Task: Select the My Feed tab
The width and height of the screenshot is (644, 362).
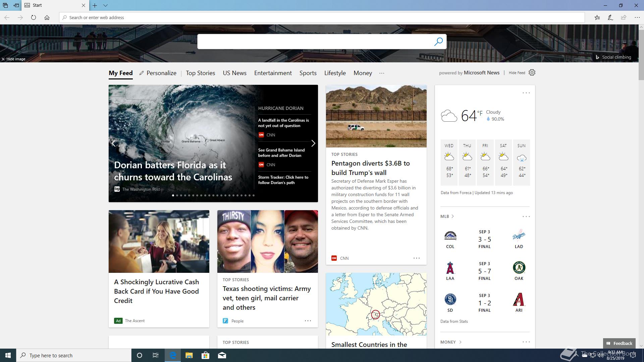Action: tap(121, 73)
